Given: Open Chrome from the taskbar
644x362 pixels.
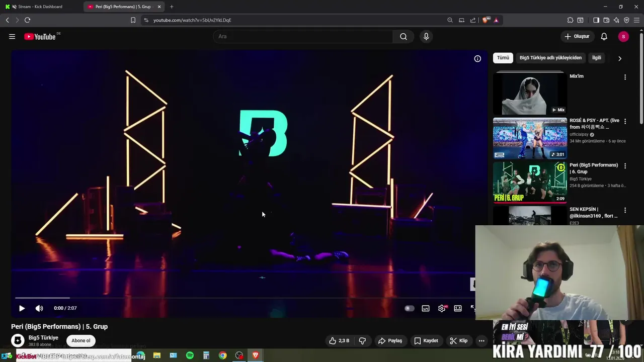Looking at the screenshot, I should pyautogui.click(x=222, y=355).
